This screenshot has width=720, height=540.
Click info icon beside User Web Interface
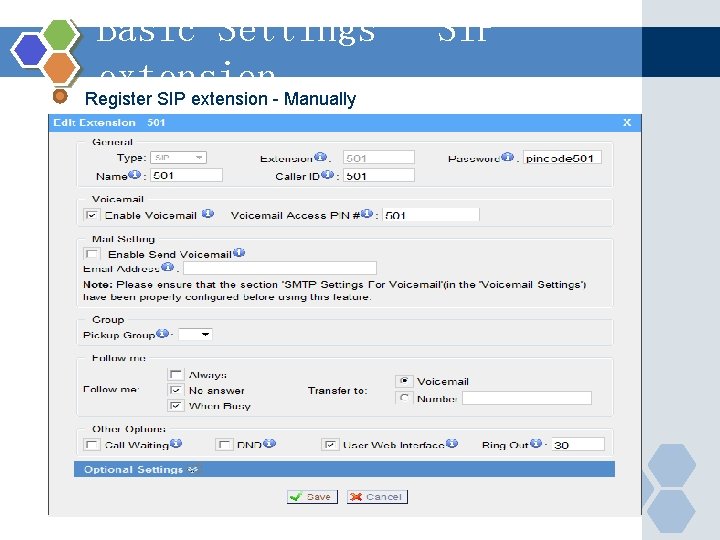[452, 443]
